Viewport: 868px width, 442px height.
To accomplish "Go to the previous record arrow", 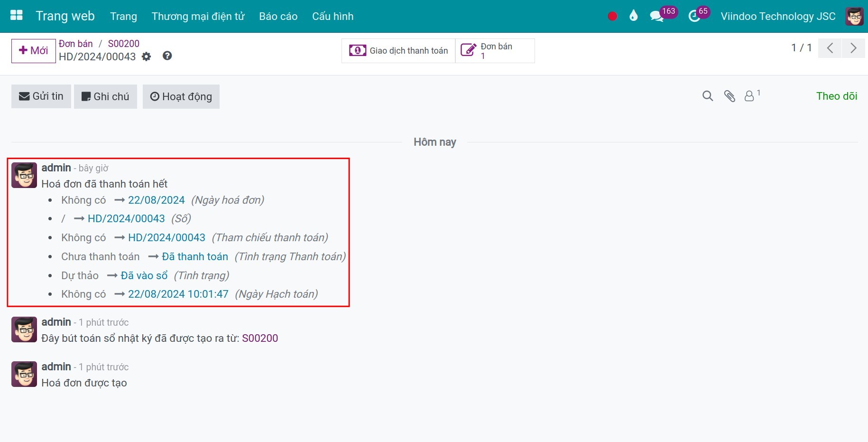I will [830, 48].
